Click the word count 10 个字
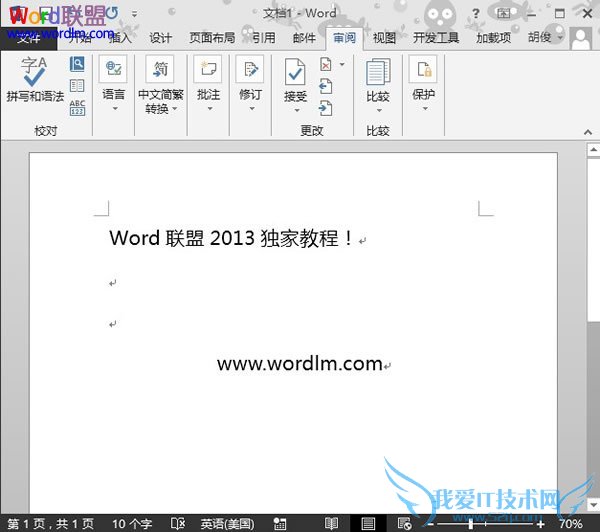Screen dimensions: 600x532 click(132, 524)
